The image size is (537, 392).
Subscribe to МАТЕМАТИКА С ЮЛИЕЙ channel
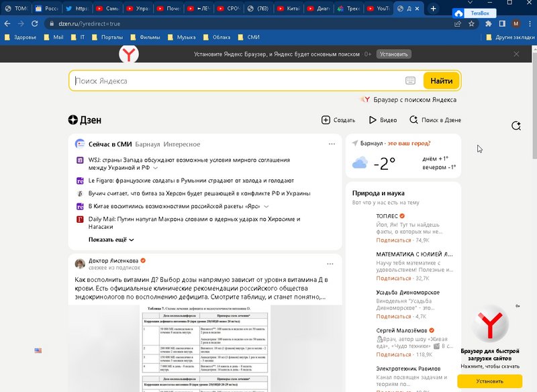pos(393,279)
